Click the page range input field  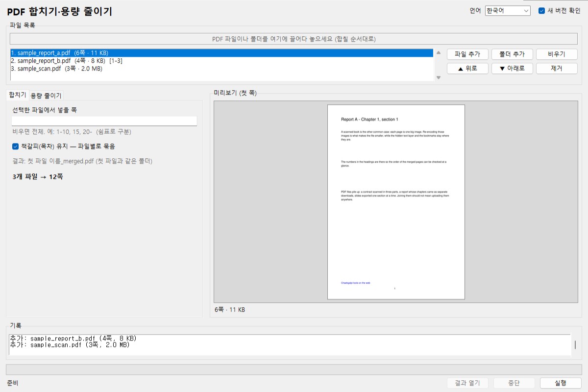coord(104,121)
